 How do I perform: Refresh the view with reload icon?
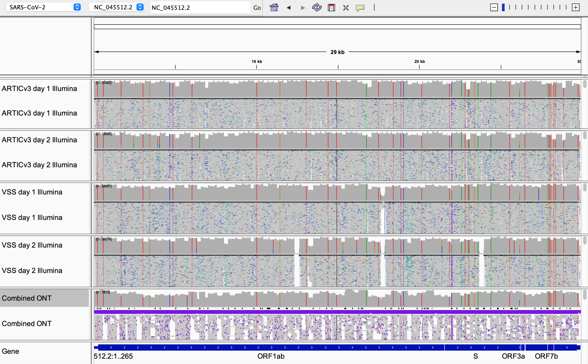pyautogui.click(x=317, y=7)
